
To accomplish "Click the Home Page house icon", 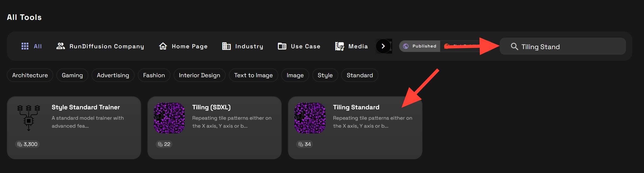I will (163, 46).
